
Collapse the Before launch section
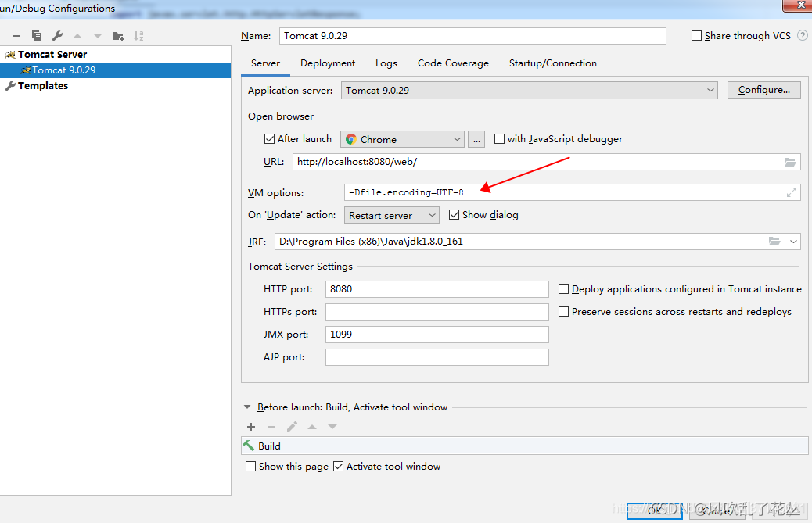pos(247,407)
